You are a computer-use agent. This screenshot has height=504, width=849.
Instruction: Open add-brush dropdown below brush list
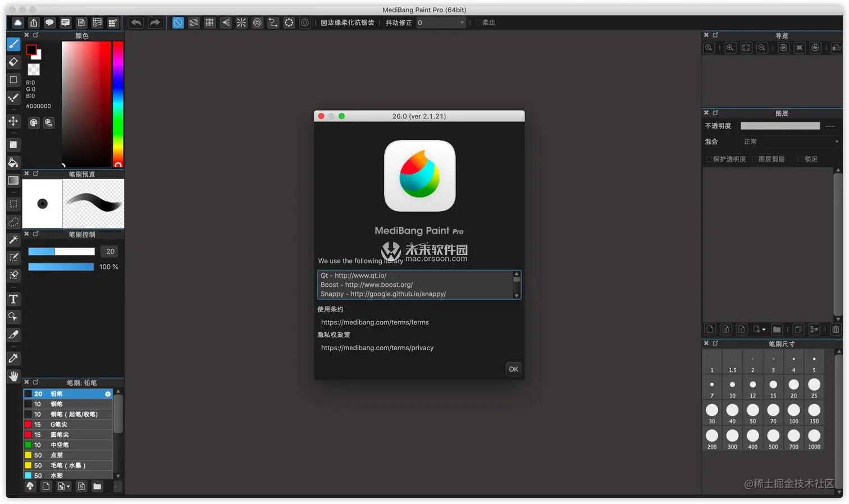coord(64,487)
